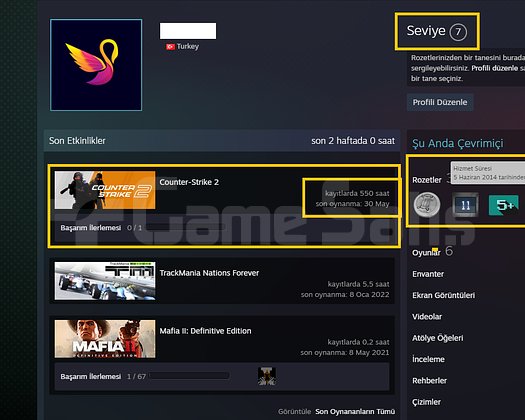
Task: Open the Envanter section
Action: (428, 274)
